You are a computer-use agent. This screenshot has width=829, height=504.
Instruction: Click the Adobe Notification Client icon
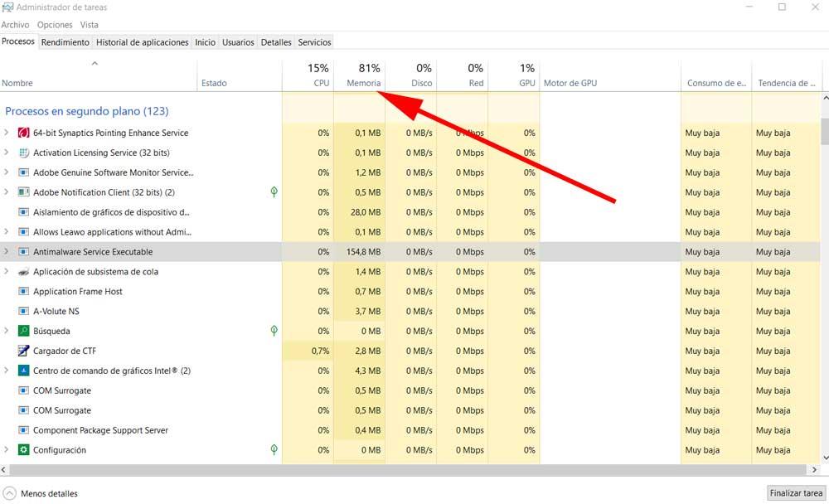(23, 192)
